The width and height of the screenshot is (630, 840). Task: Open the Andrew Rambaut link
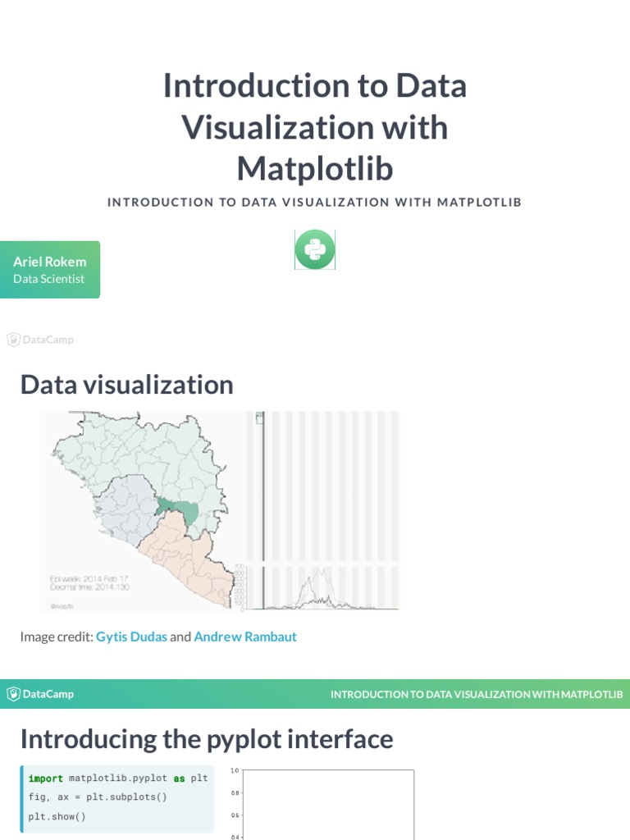click(x=244, y=637)
